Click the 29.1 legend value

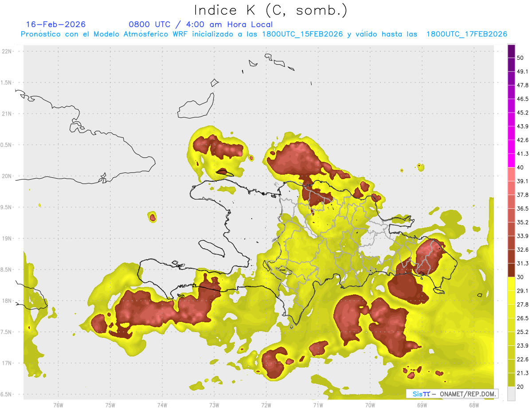(523, 291)
